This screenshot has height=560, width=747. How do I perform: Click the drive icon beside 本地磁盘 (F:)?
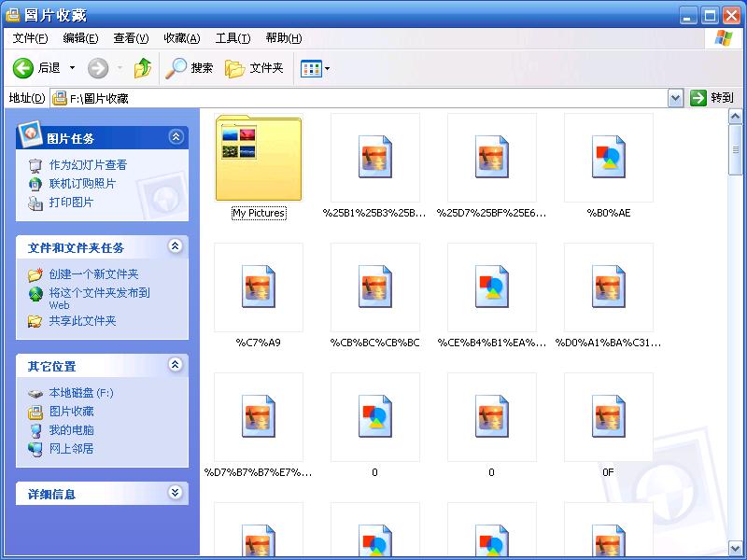coord(35,394)
